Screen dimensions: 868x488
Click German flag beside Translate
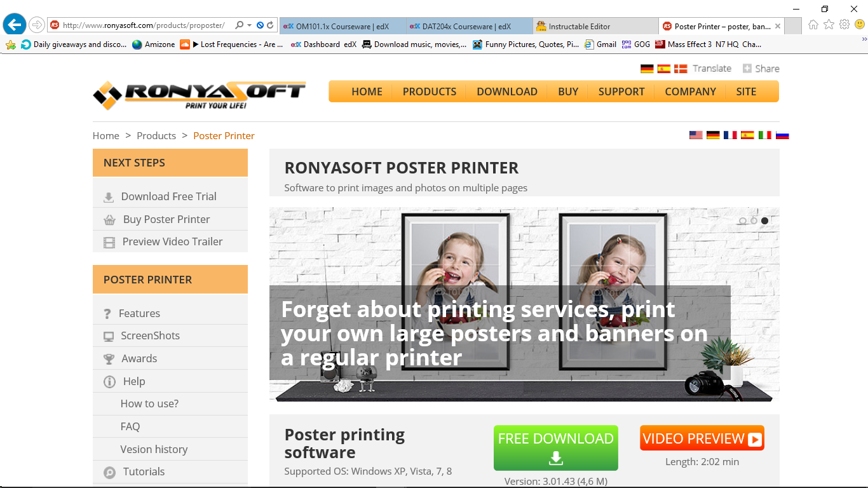pyautogui.click(x=647, y=69)
